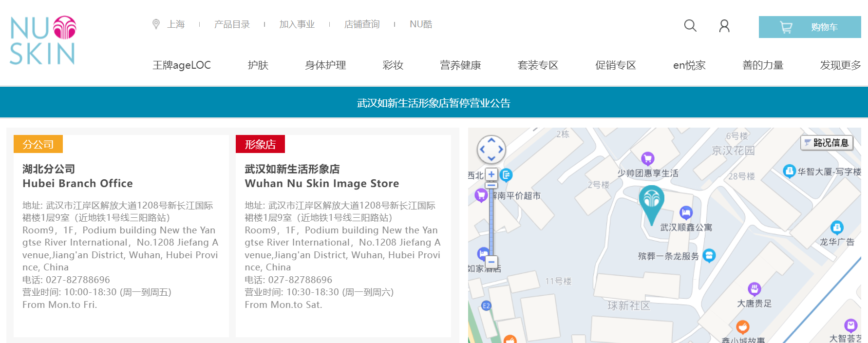The image size is (868, 343).
Task: Click the 武汉顺鑫公寓 hotel marker
Action: (x=686, y=212)
